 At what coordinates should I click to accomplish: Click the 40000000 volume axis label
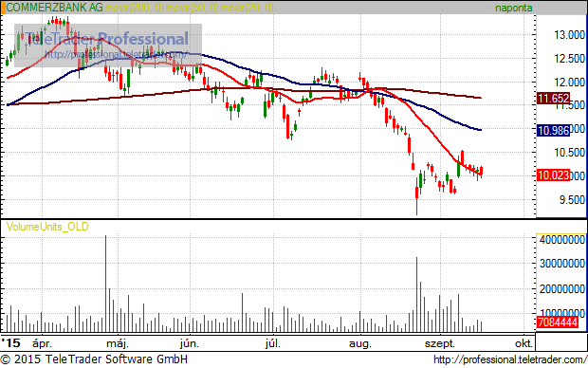[562, 239]
